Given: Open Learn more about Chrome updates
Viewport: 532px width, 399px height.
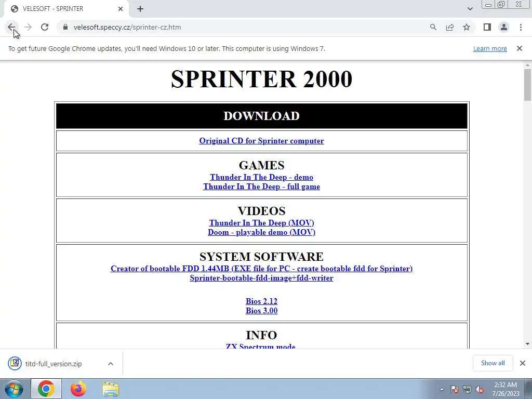Looking at the screenshot, I should 490,48.
